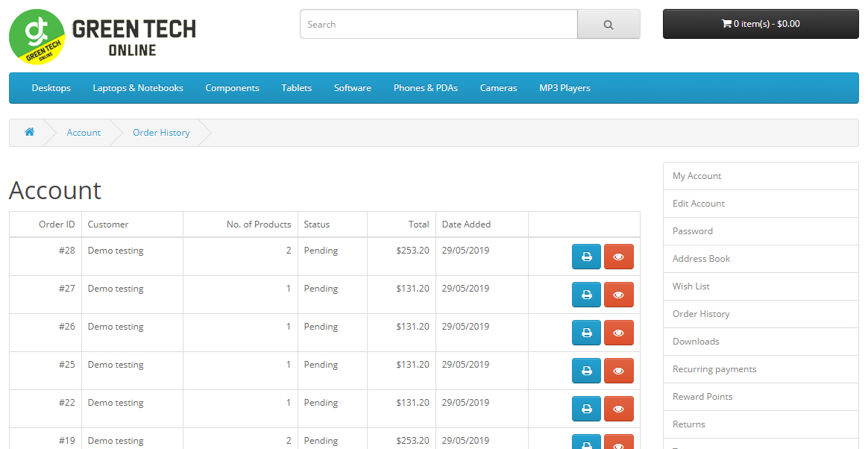Open Wish List in sidebar
The width and height of the screenshot is (868, 449).
coord(761,286)
